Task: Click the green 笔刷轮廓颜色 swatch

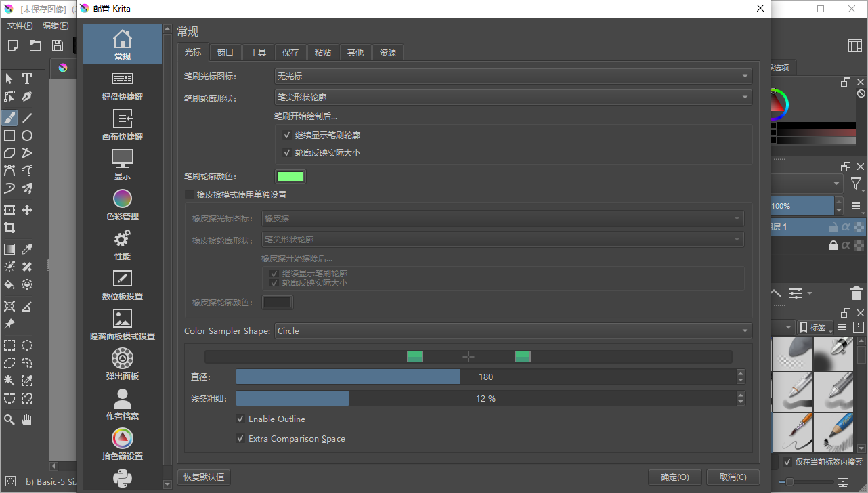Action: tap(290, 177)
